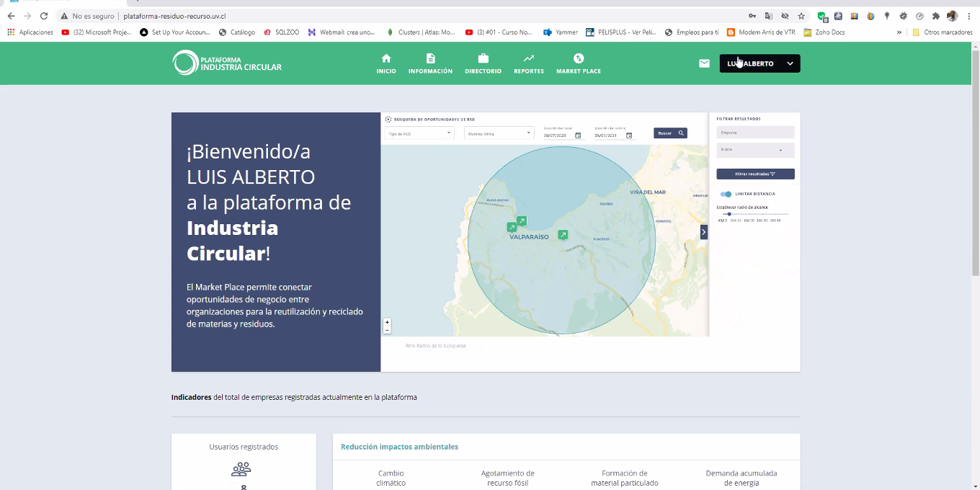Navigate to Market Place section
The image size is (980, 490).
(x=578, y=63)
